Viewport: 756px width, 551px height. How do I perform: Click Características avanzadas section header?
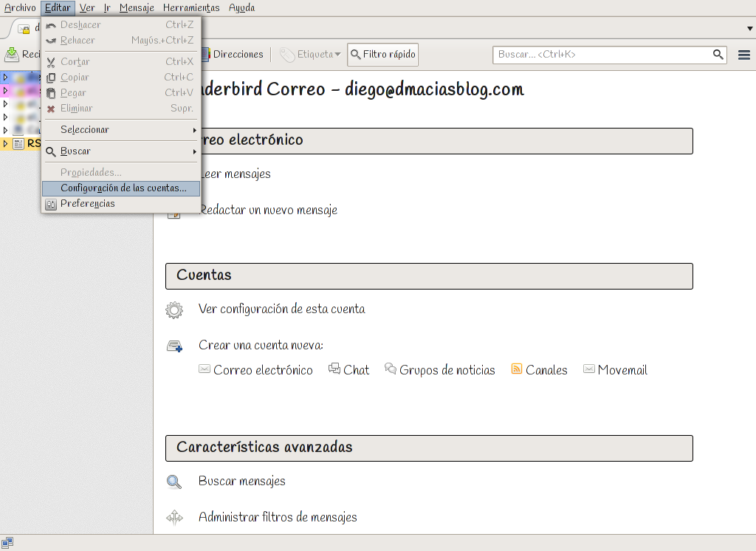pos(429,448)
